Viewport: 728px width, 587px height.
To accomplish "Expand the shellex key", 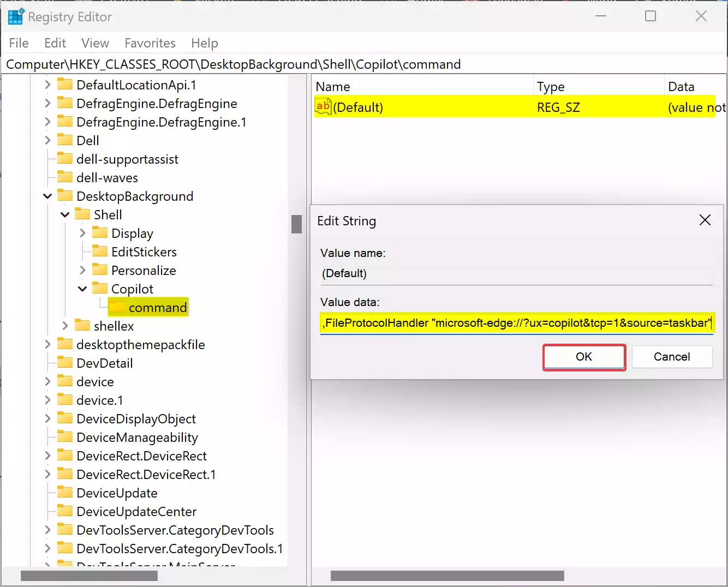I will click(65, 326).
